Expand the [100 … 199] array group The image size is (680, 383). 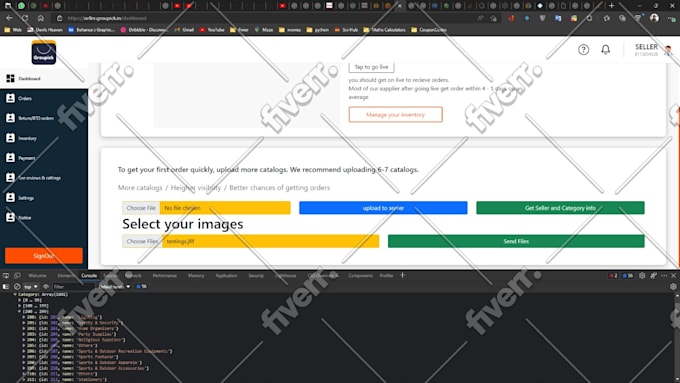tap(20, 305)
